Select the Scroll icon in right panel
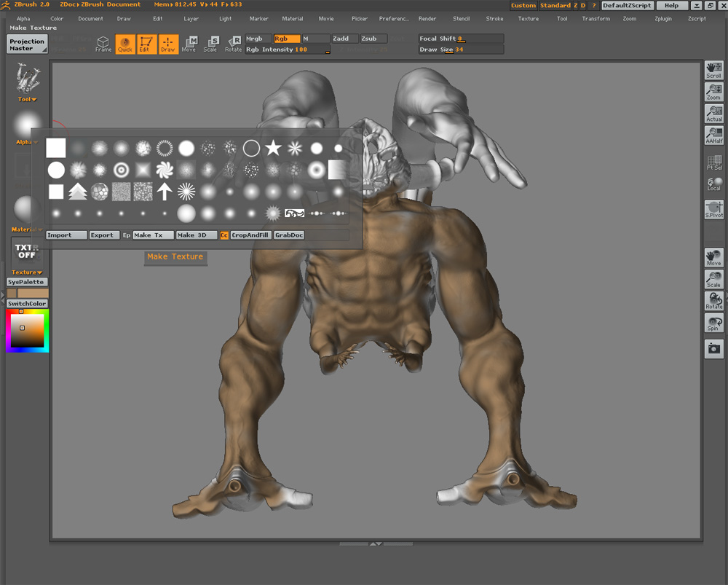The width and height of the screenshot is (728, 585). pos(713,71)
